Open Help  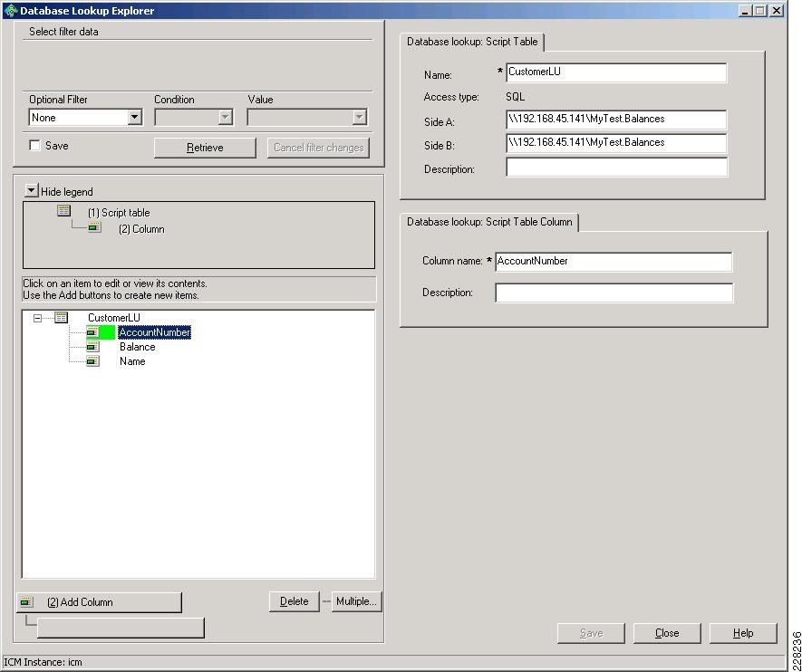743,633
